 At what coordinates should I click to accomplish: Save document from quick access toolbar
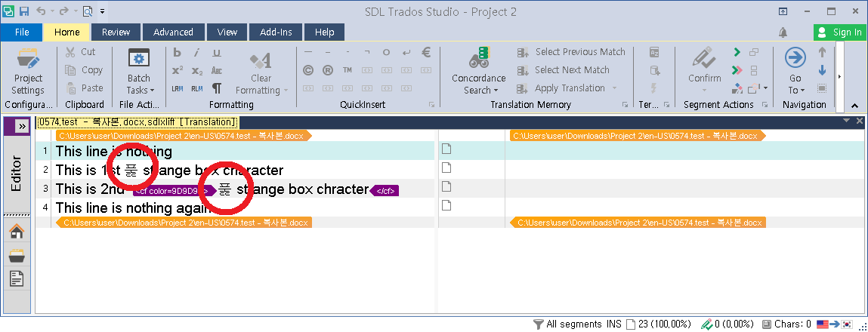click(24, 11)
